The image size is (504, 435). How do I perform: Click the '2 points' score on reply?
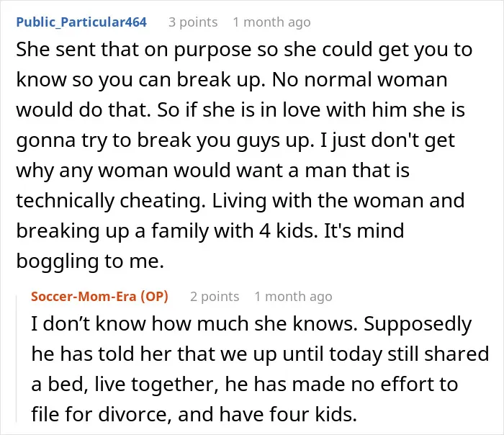[215, 297]
